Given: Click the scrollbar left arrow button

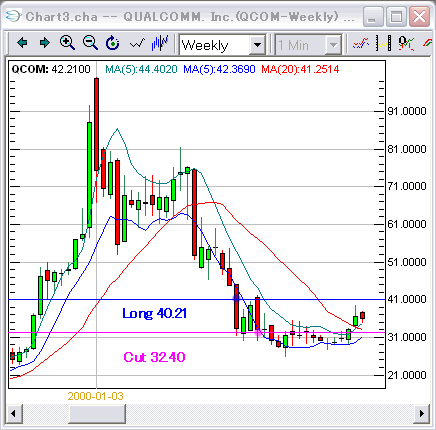Looking at the screenshot, I should point(13,414).
